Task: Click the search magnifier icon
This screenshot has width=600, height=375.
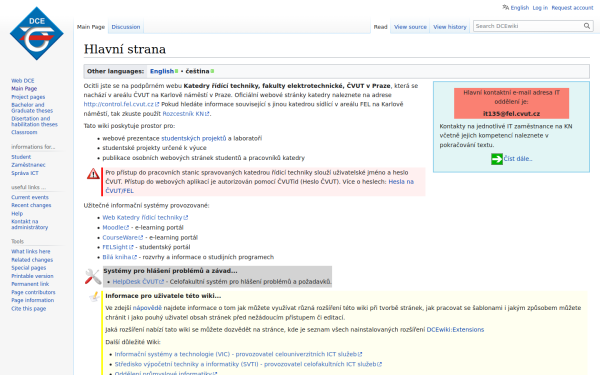Action: 587,26
